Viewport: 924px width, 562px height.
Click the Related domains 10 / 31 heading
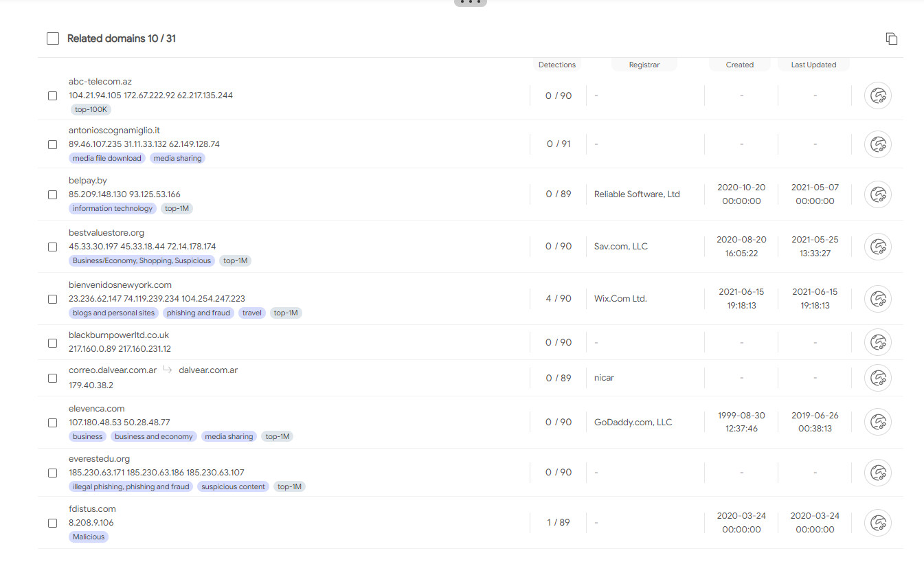pyautogui.click(x=122, y=38)
